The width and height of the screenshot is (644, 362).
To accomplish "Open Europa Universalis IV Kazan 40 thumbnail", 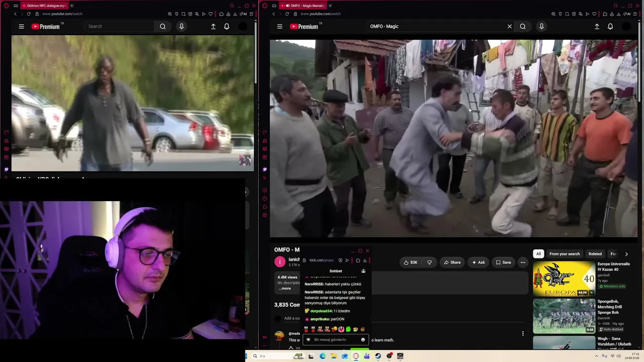I will [564, 279].
